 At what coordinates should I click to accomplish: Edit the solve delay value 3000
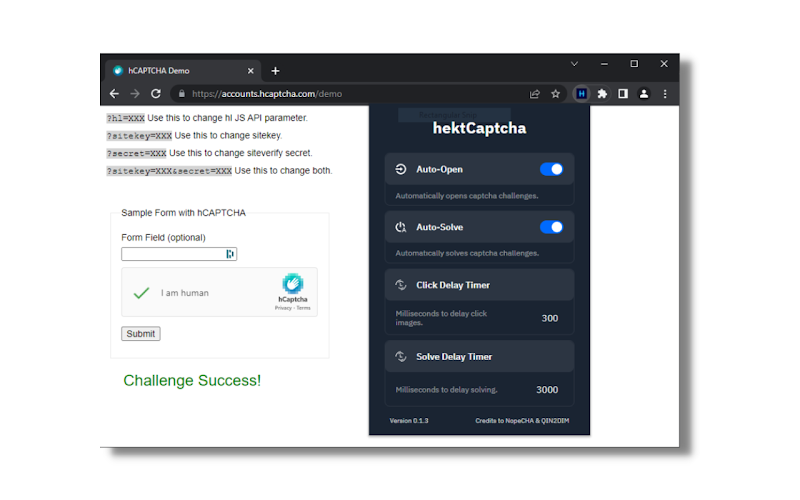[547, 390]
